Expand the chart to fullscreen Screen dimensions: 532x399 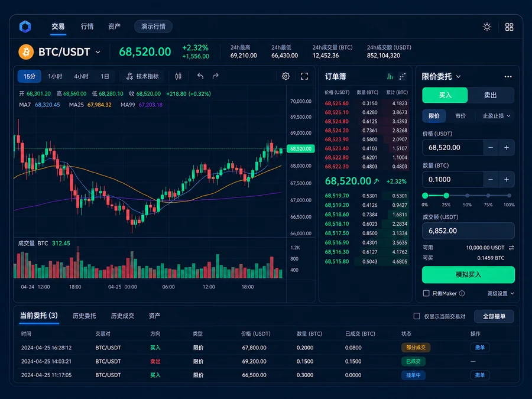304,76
